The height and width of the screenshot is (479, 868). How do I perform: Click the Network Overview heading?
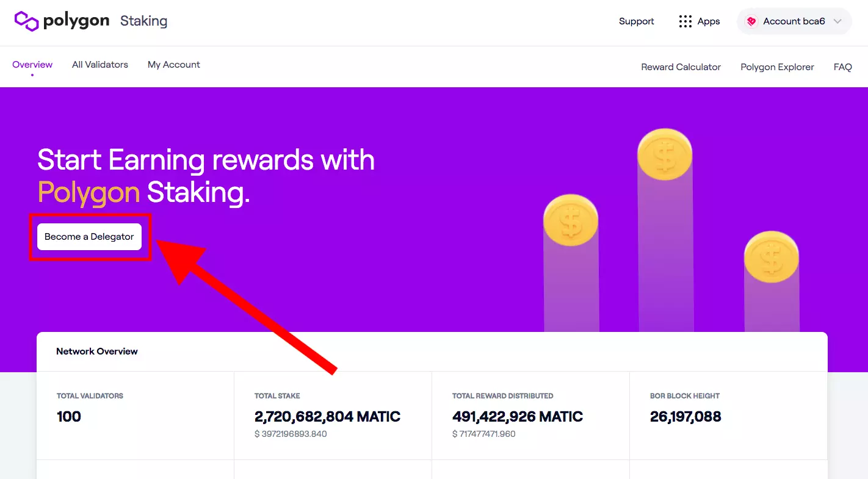click(96, 351)
